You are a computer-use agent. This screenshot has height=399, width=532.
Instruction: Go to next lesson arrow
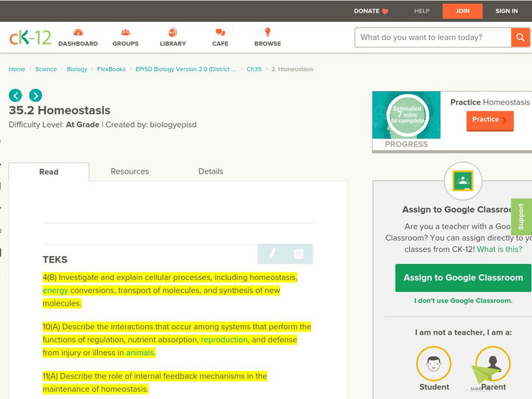pos(36,95)
